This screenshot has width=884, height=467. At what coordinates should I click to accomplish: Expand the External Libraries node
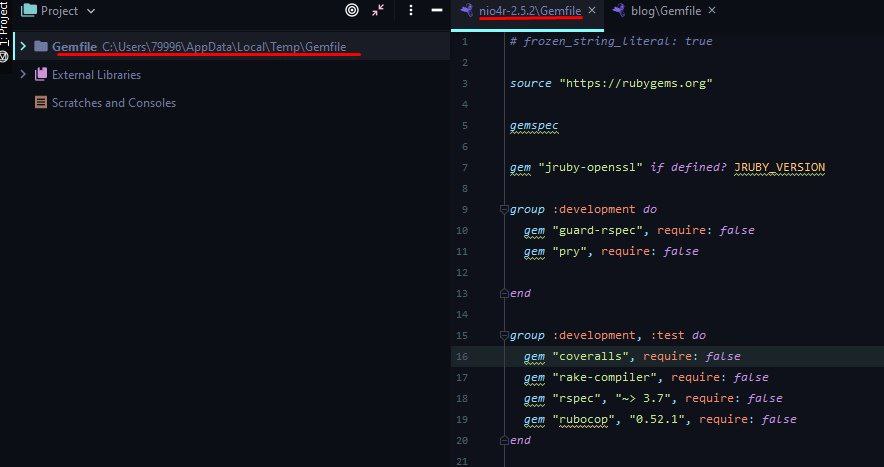[x=23, y=74]
